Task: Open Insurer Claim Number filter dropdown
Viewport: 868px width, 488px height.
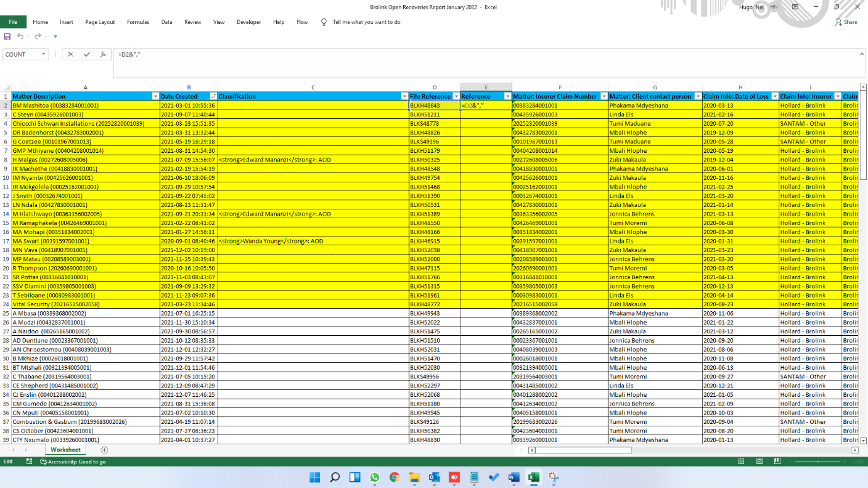Action: pos(604,96)
